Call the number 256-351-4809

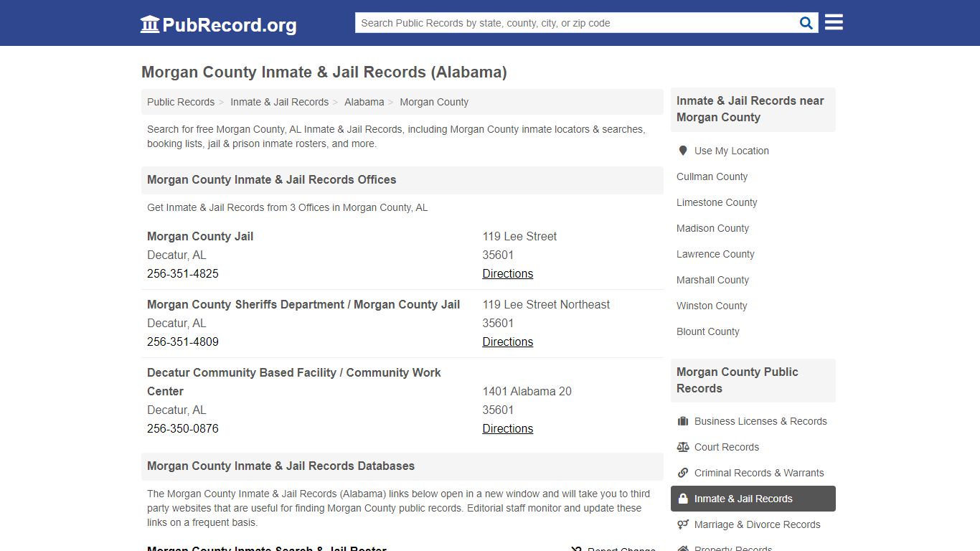tap(183, 342)
